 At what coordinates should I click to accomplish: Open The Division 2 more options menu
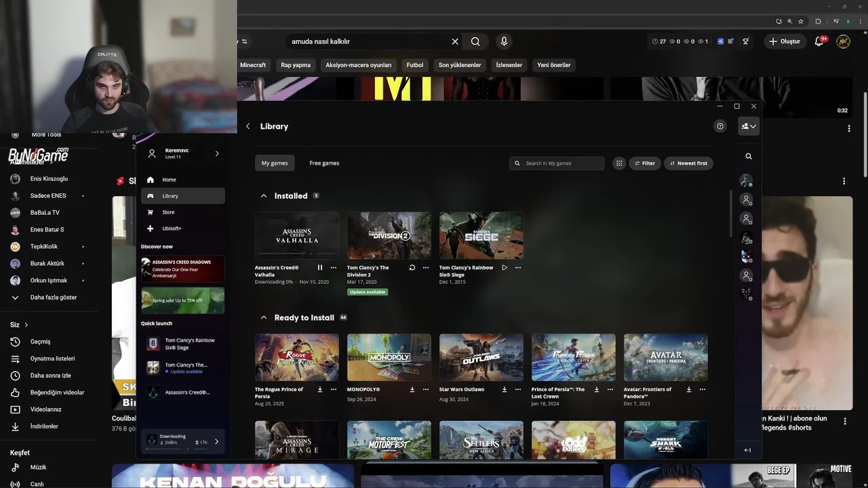pyautogui.click(x=426, y=268)
